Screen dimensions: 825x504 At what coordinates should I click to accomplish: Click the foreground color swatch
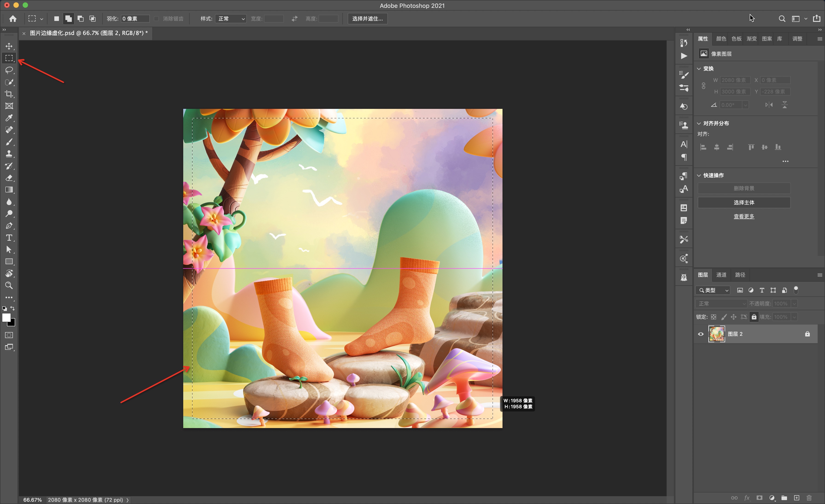click(x=6, y=317)
